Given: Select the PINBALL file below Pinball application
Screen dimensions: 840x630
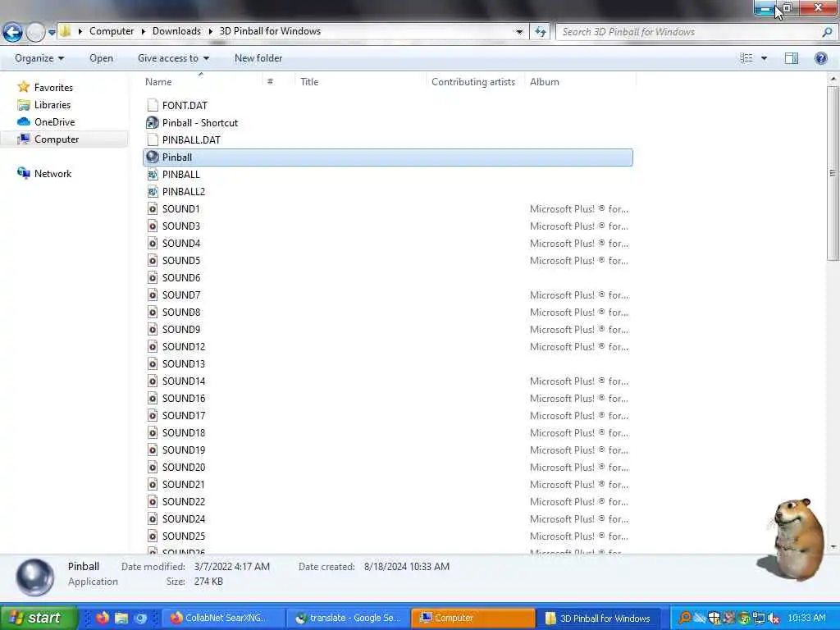Looking at the screenshot, I should [x=181, y=175].
